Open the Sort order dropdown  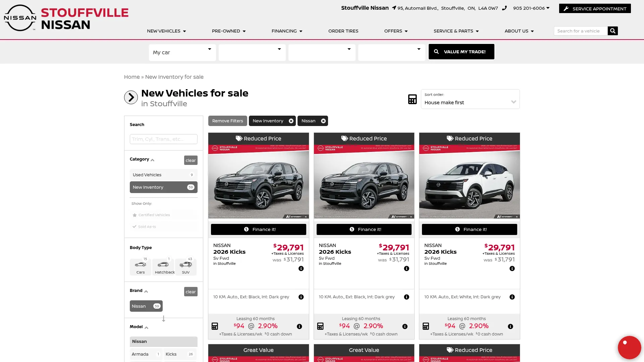tap(470, 99)
